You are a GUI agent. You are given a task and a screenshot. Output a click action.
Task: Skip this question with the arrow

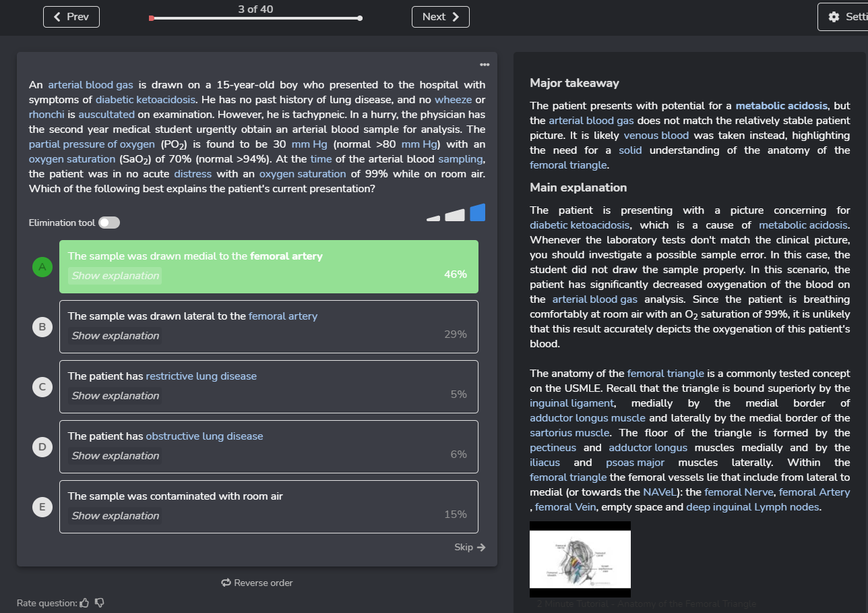tap(470, 547)
